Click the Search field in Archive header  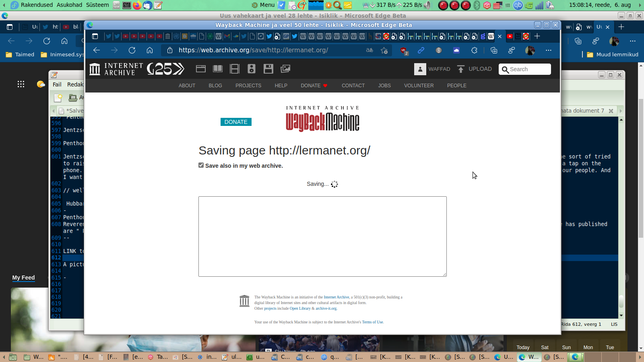pos(525,69)
